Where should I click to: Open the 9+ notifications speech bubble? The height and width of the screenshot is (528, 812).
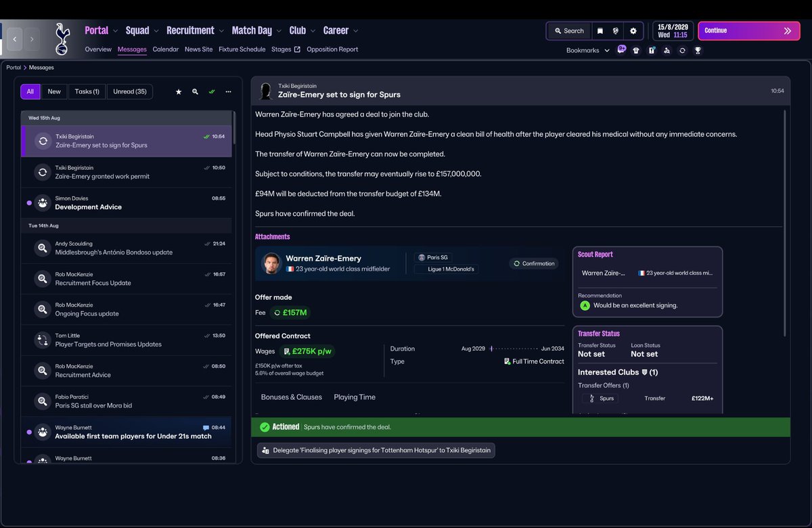click(621, 50)
